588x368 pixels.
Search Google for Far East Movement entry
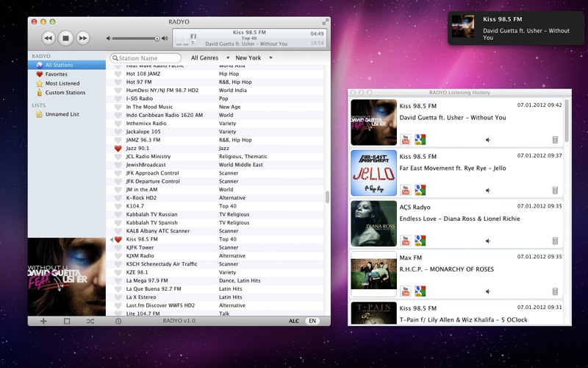(x=420, y=190)
